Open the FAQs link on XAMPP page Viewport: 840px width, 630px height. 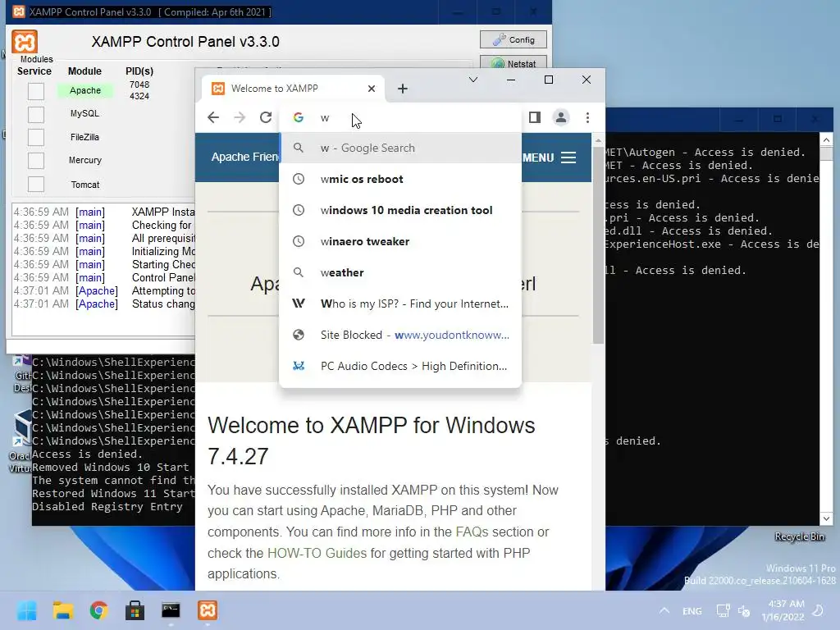coord(472,532)
